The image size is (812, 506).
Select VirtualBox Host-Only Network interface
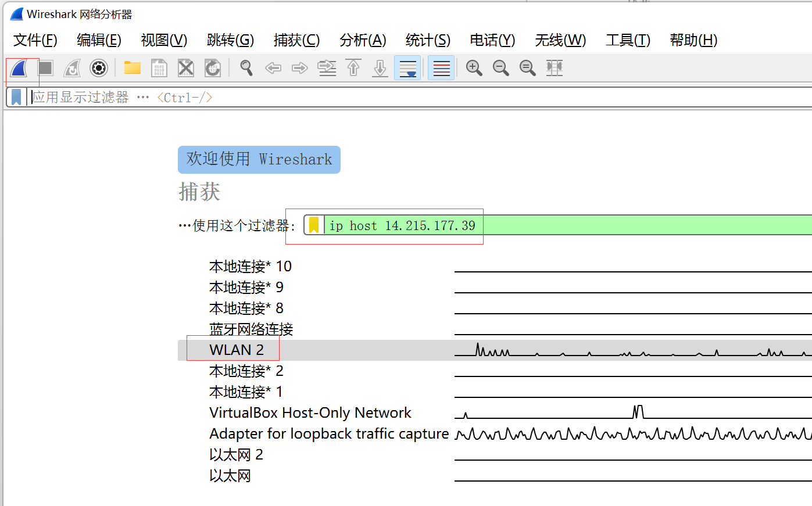click(310, 412)
